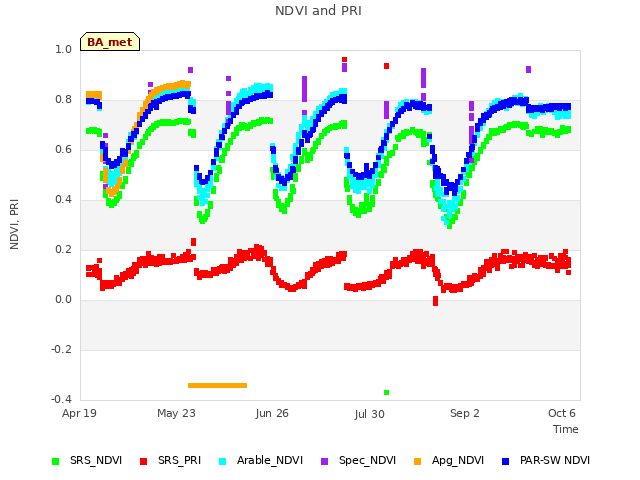Click the purple Spec_NDVI legend swatch
The width and height of the screenshot is (640, 480).
(x=324, y=461)
